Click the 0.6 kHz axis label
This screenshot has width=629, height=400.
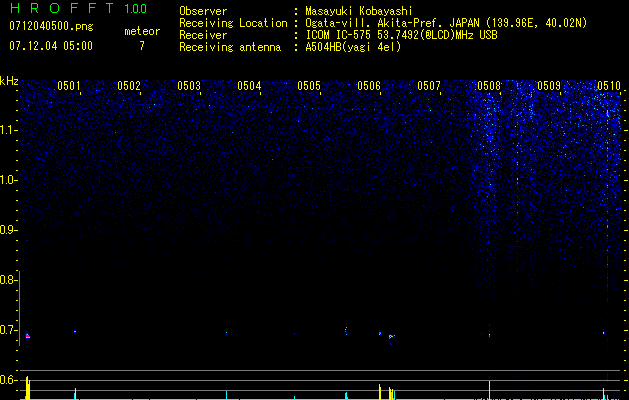tap(8, 380)
